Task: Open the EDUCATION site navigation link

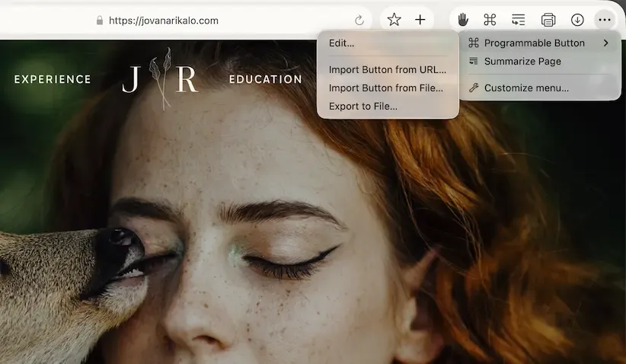Action: (266, 79)
